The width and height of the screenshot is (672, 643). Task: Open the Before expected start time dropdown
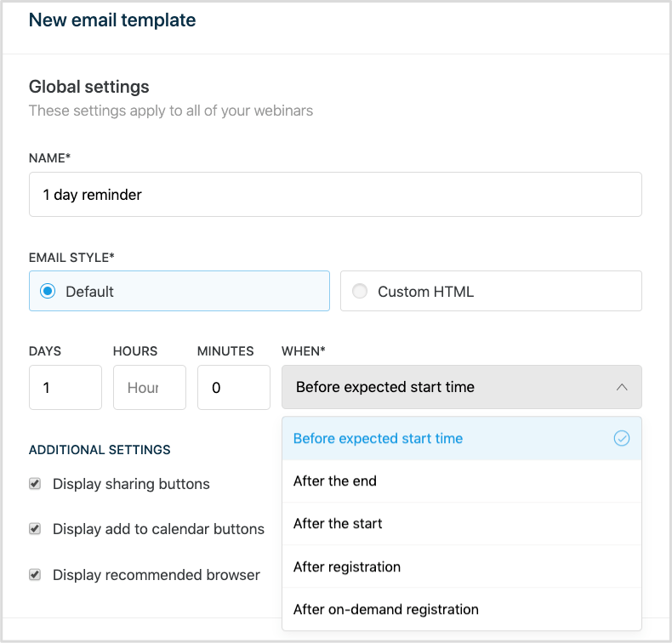(x=462, y=387)
